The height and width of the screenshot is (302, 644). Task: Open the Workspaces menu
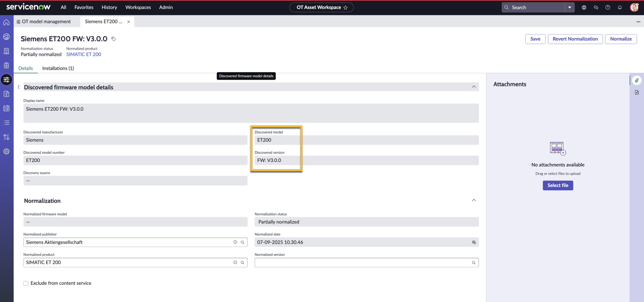pyautogui.click(x=138, y=7)
